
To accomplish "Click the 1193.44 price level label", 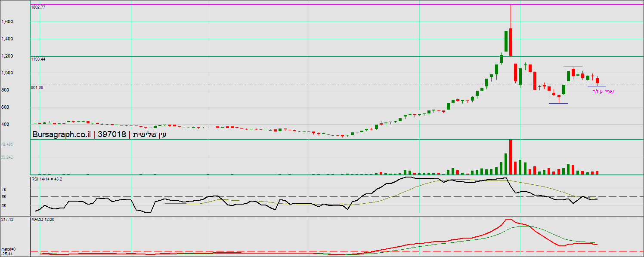I will click(38, 59).
